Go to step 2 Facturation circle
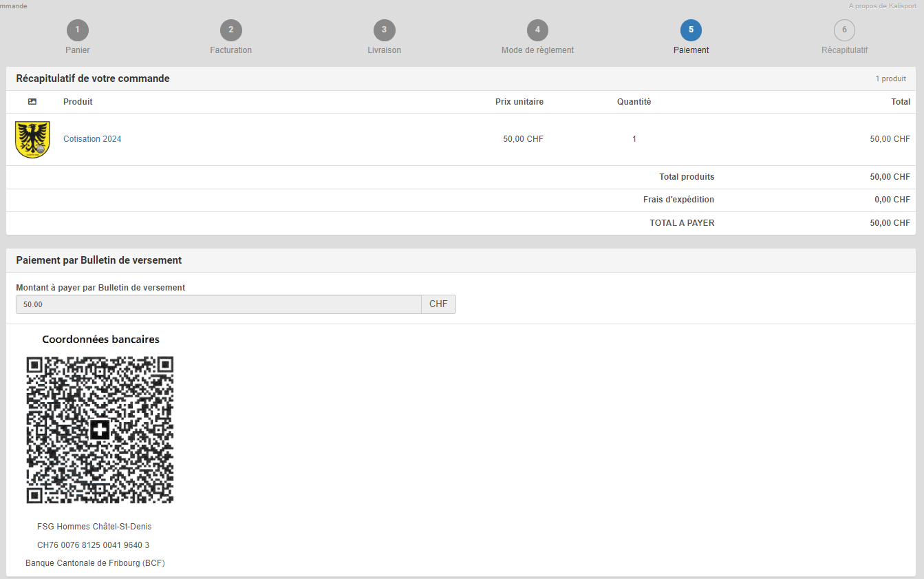924x579 pixels. click(231, 30)
